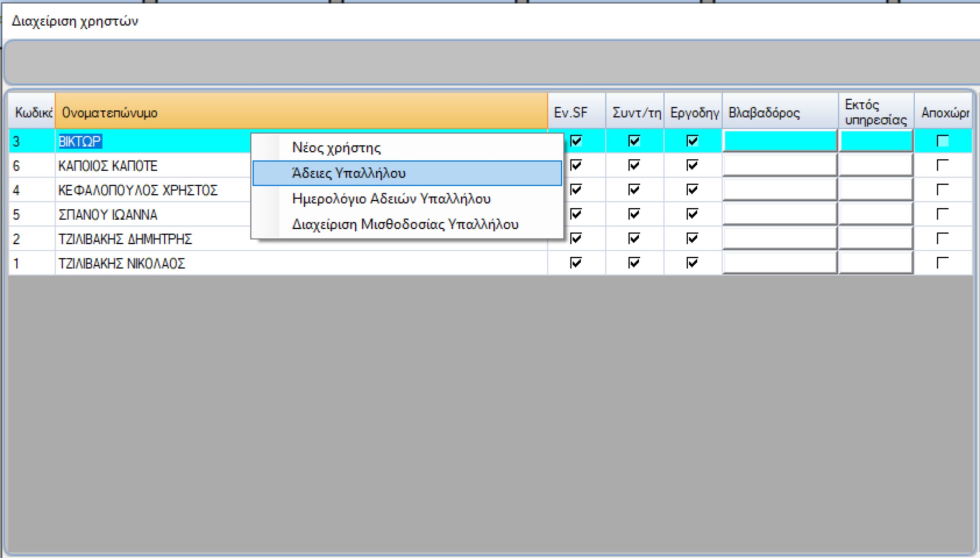Toggle Εργοδηγ checkbox for ΤΖΙΛΙΒΑΚΗΣ ΔΗΜΗΤΡΗΣ
This screenshot has width=980, height=558.
pyautogui.click(x=692, y=238)
